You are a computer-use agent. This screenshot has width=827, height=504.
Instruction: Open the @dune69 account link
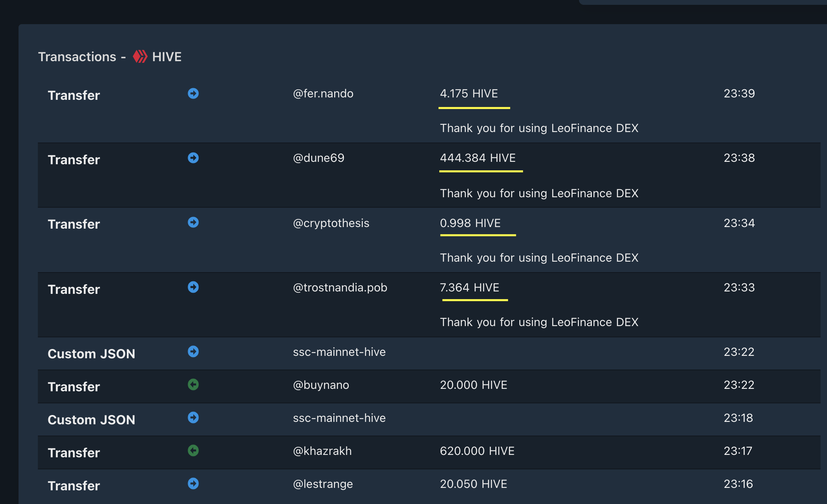pyautogui.click(x=318, y=158)
